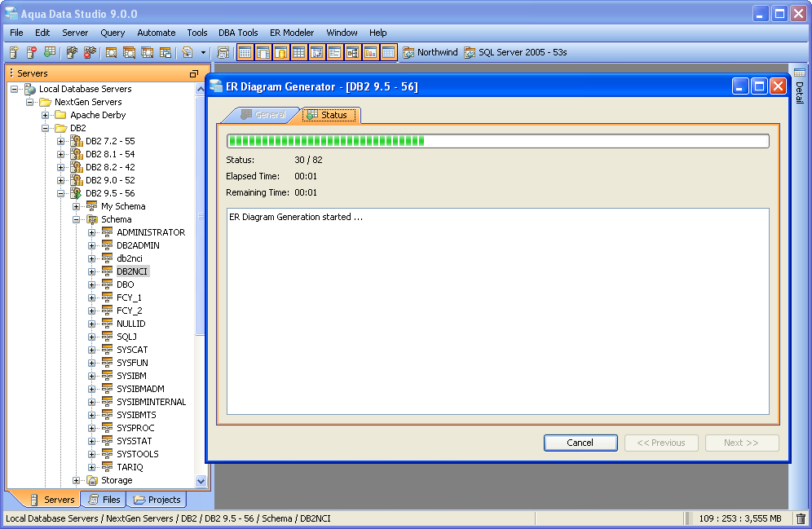Toggle the list-form toolbar button

(x=334, y=52)
